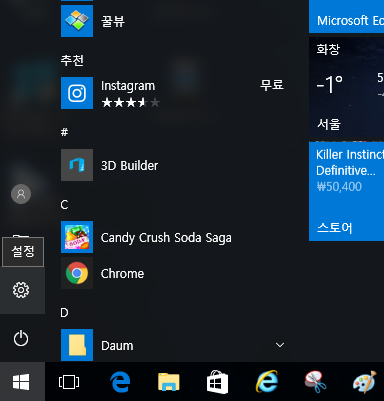Screen dimensions: 384x401
Task: Open the user account icon
Action: coord(21,194)
